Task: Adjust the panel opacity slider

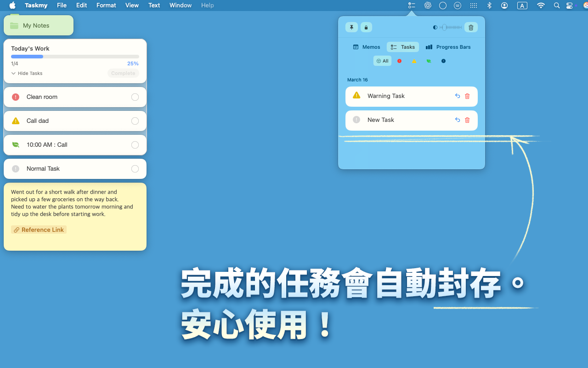Action: (x=450, y=28)
